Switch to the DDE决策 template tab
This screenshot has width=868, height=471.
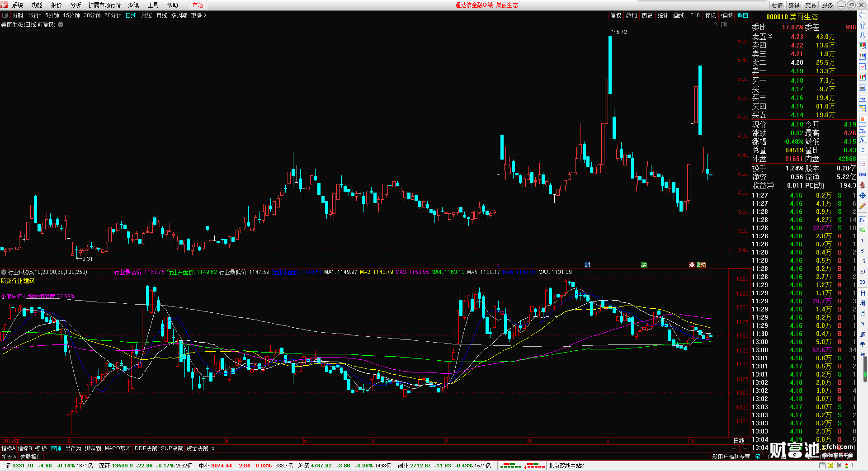[146, 448]
